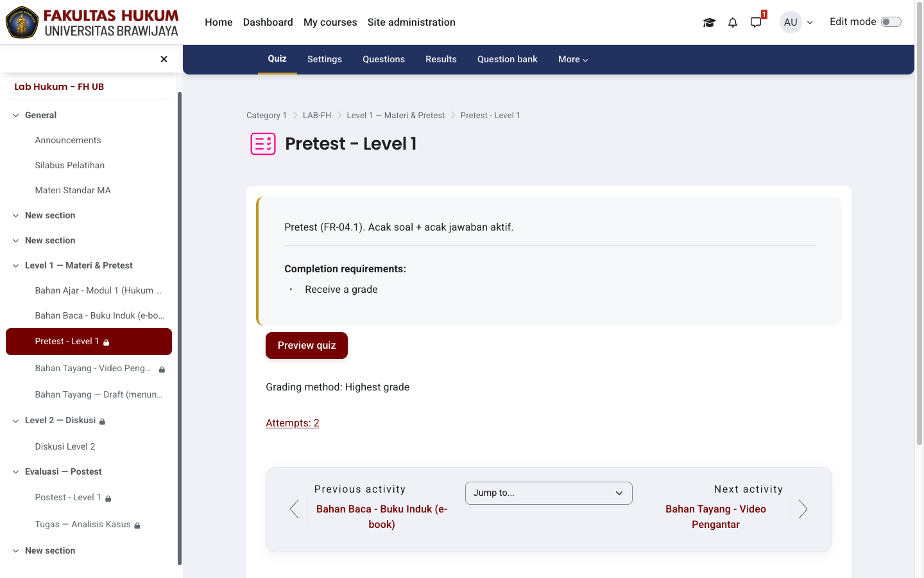Open Tugas — Analisis Kasus in sidebar
924x578 pixels.
click(x=83, y=525)
